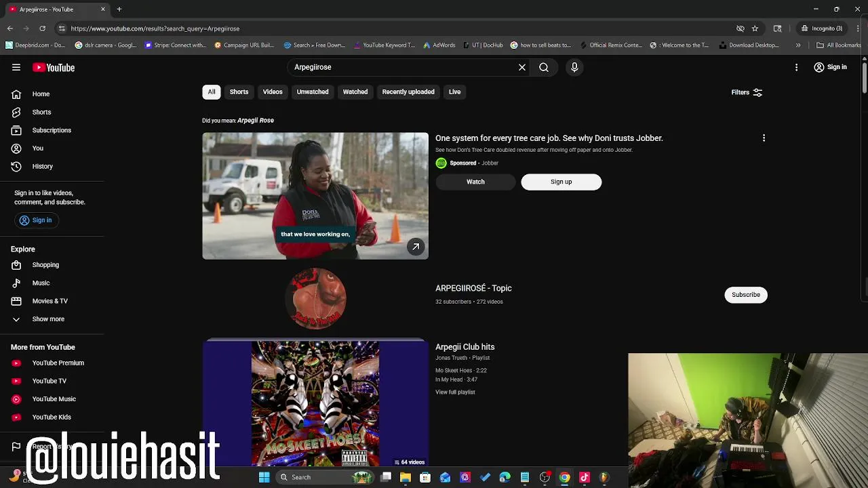Click the Mo Skeet Hoes track entry

[x=461, y=371]
